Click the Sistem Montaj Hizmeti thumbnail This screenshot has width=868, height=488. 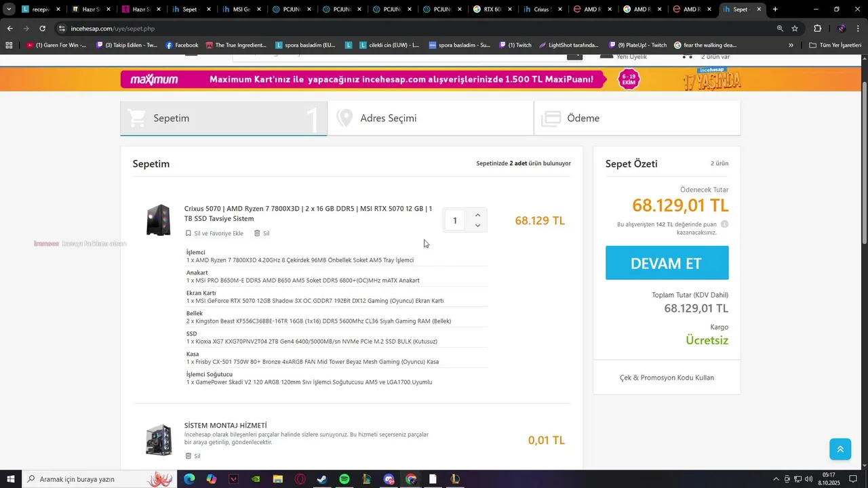point(159,440)
